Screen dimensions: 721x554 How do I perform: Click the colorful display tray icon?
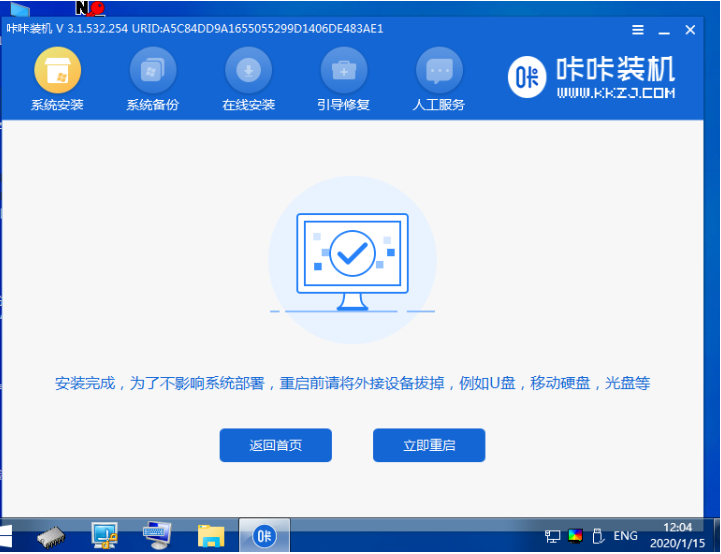click(575, 536)
